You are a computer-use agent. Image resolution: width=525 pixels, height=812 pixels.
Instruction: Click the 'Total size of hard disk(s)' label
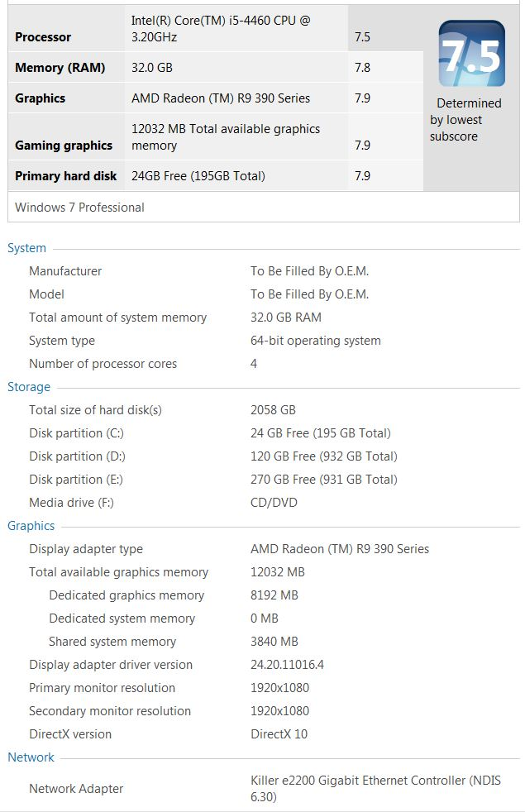pos(95,410)
